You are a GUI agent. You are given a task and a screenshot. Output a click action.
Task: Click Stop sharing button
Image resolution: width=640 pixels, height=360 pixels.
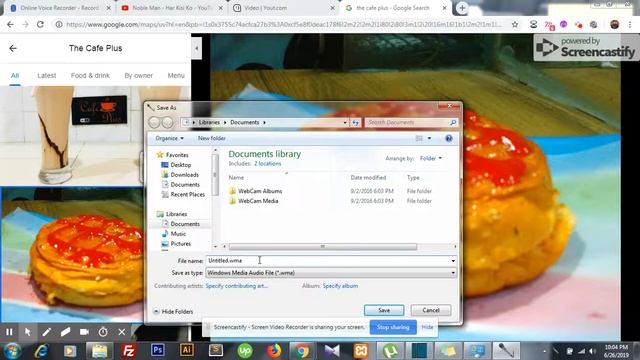tap(393, 327)
